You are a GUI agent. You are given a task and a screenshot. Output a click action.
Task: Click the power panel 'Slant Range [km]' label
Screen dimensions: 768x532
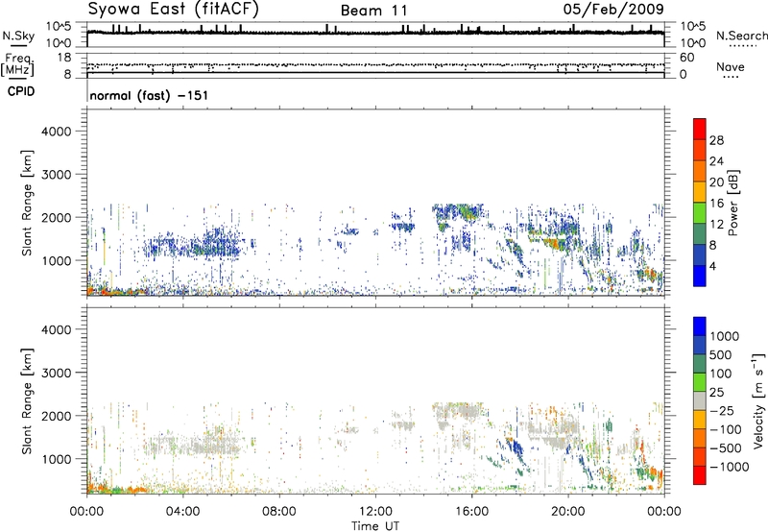click(28, 203)
